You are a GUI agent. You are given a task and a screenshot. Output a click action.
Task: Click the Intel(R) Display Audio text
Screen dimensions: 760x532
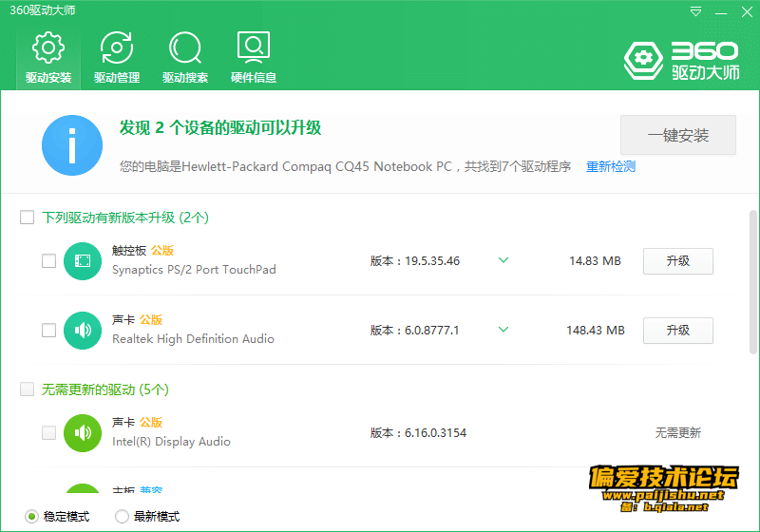[x=171, y=442]
